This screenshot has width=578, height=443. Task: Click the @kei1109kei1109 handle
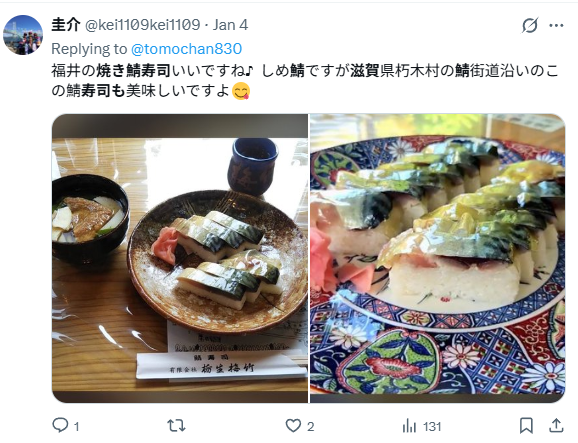click(x=143, y=25)
